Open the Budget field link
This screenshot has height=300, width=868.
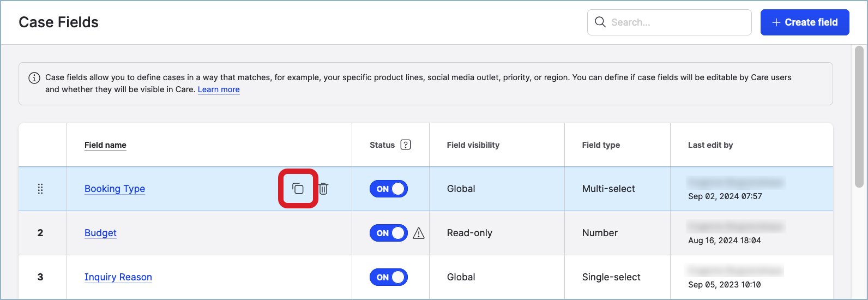pyautogui.click(x=100, y=233)
